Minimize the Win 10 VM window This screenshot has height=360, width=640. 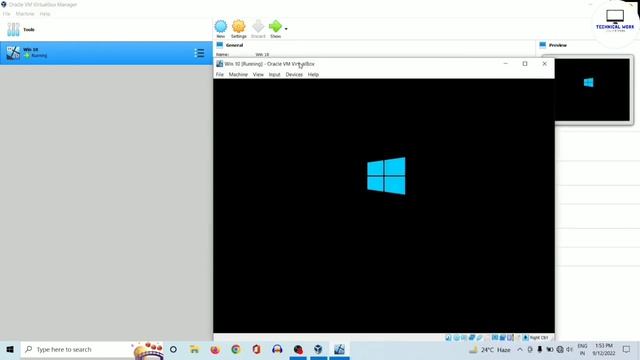click(506, 64)
